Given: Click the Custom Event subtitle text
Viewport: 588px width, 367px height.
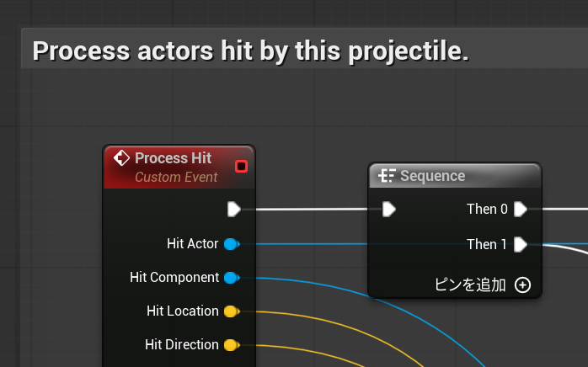Looking at the screenshot, I should pyautogui.click(x=176, y=178).
